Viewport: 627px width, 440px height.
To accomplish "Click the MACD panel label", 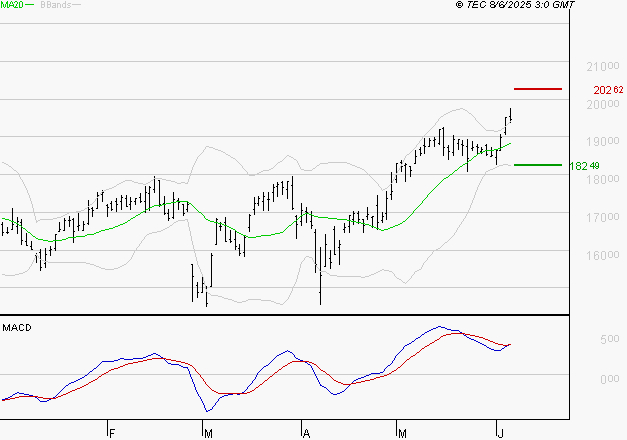I will pyautogui.click(x=17, y=328).
